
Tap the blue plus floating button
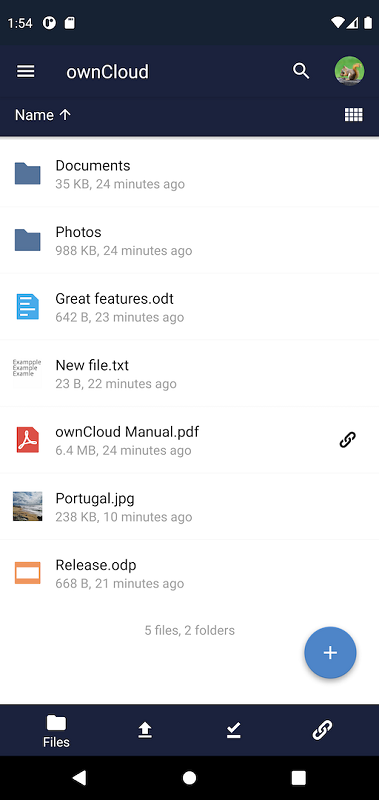(x=330, y=653)
